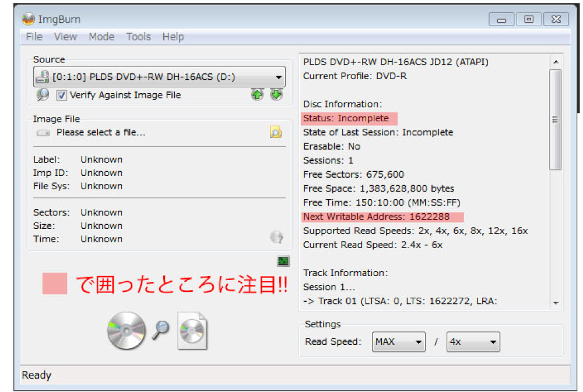583x392 pixels.
Task: Open the Help menu
Action: 173,37
